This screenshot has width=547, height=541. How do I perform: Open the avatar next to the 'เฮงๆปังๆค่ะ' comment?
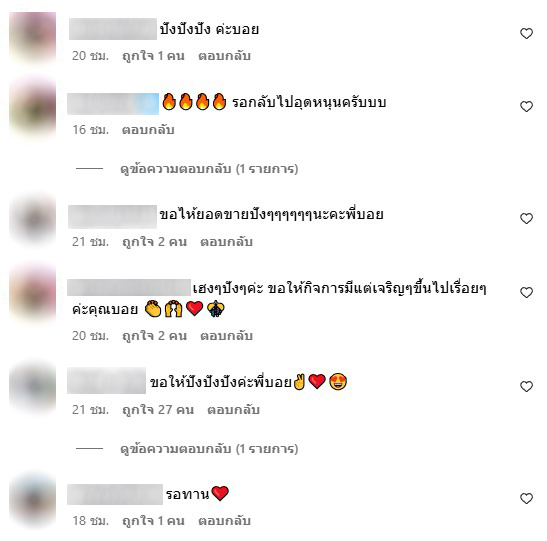[x=32, y=292]
